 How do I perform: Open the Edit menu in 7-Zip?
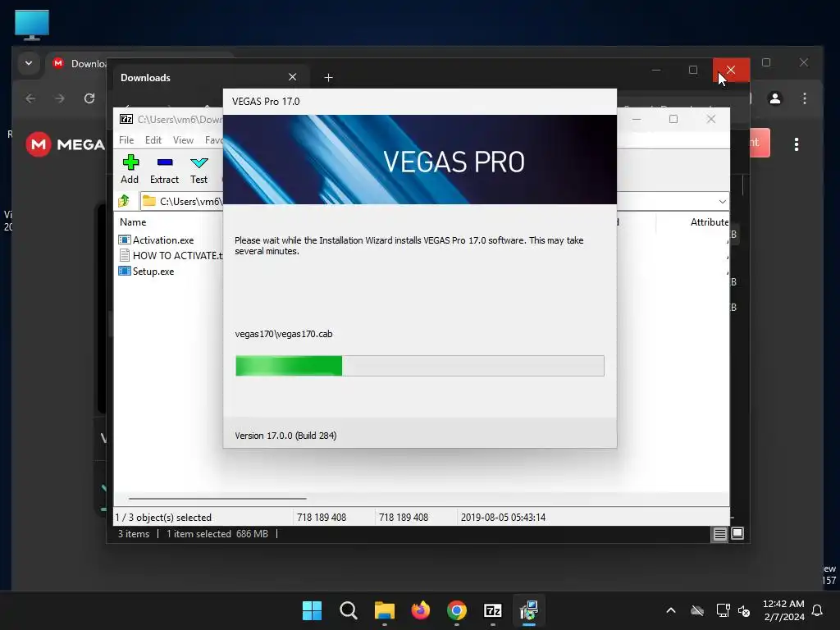153,139
